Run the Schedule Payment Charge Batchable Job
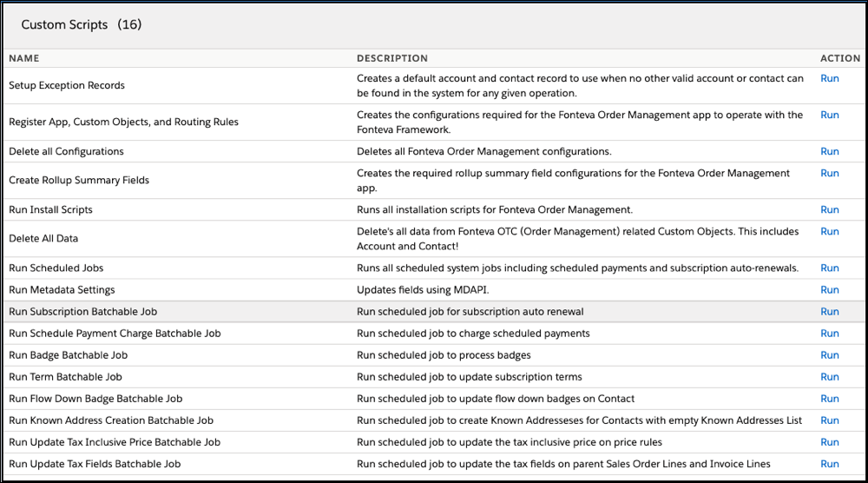 829,333
